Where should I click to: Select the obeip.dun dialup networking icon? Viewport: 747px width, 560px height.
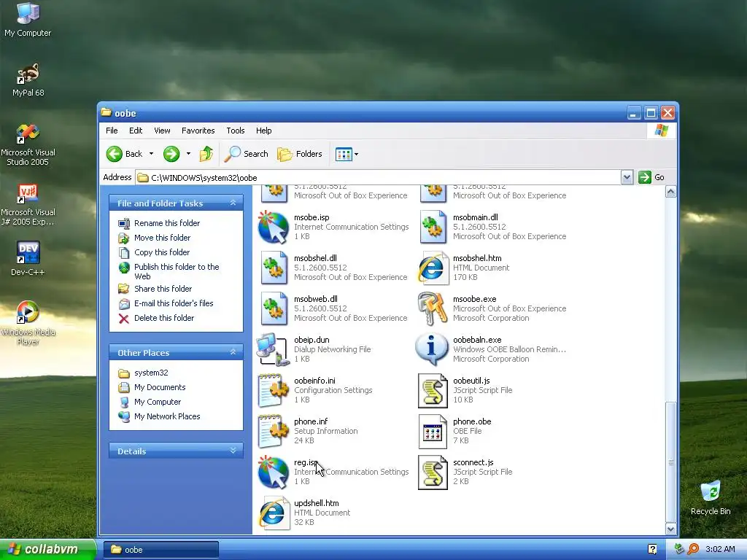click(x=274, y=349)
